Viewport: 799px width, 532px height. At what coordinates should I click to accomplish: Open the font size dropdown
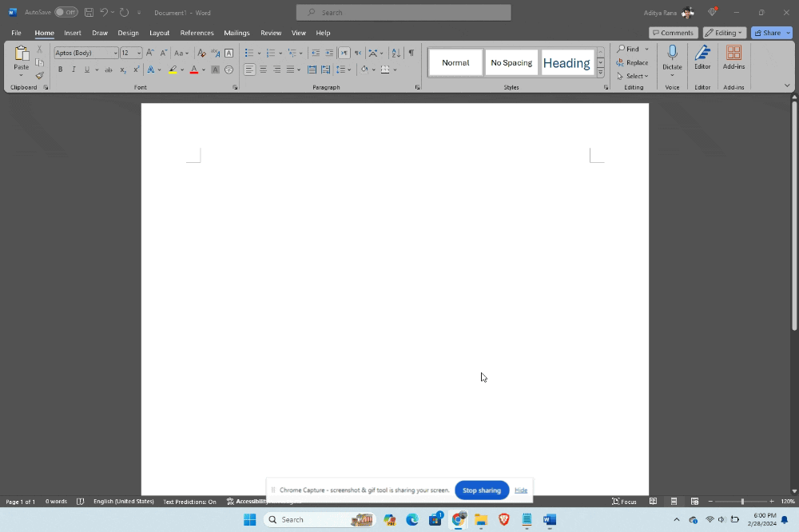137,53
